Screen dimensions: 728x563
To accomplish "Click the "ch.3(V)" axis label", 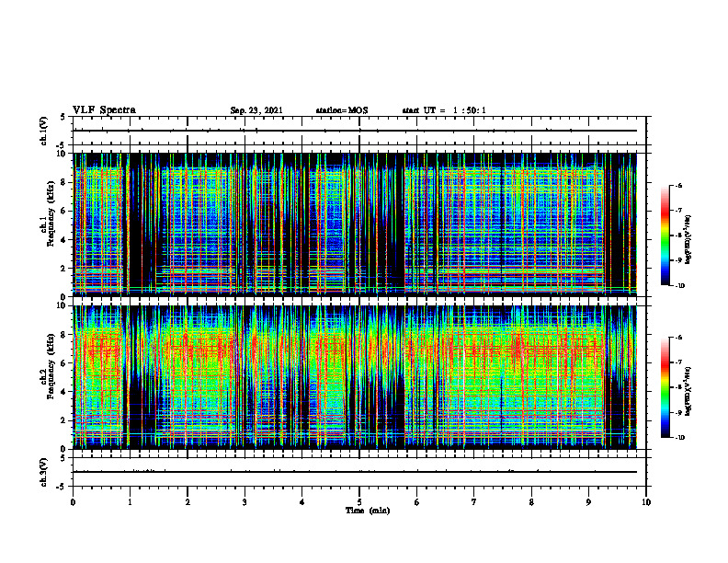I will 43,472.
